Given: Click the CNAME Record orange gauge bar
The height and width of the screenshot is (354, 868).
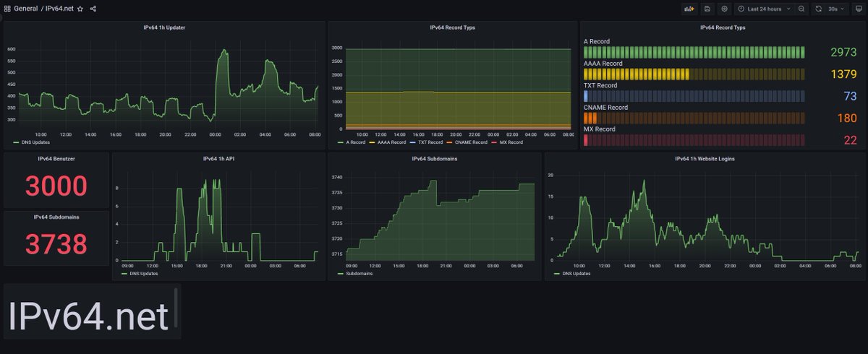Looking at the screenshot, I should pos(590,117).
